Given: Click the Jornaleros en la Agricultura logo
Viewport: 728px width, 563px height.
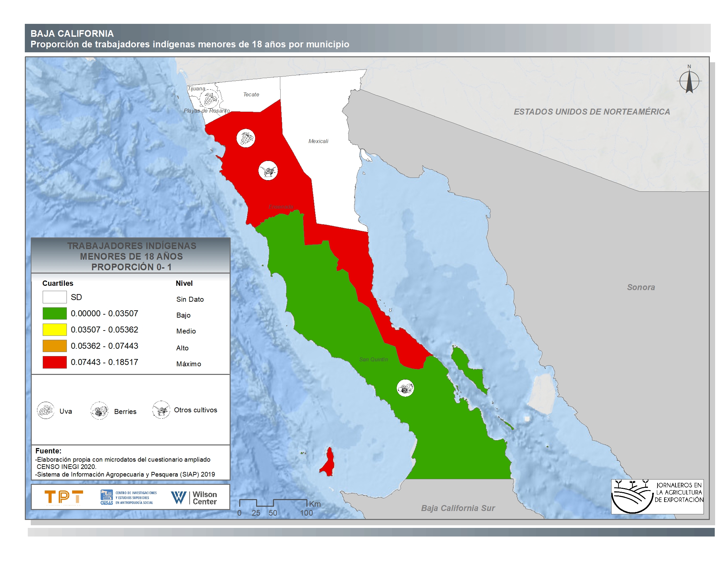Looking at the screenshot, I should click(657, 497).
